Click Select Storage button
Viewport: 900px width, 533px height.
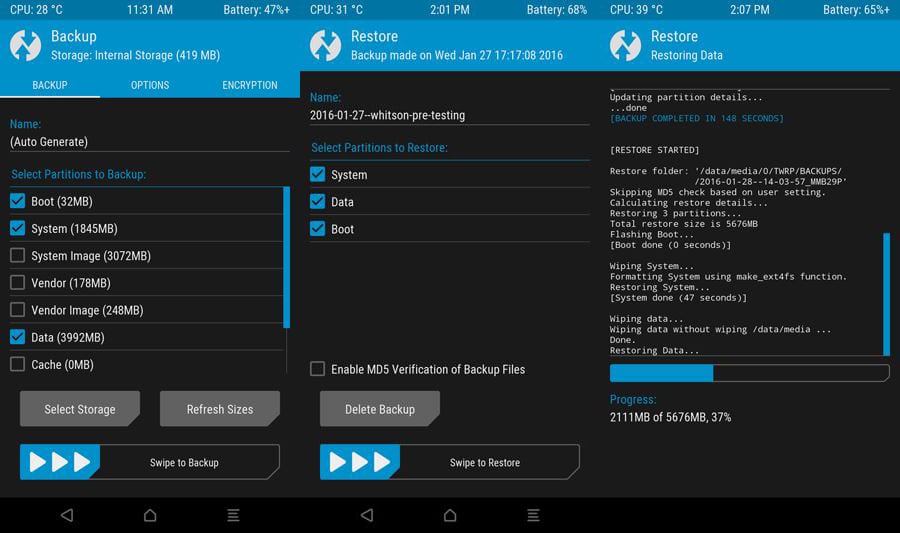(x=80, y=409)
